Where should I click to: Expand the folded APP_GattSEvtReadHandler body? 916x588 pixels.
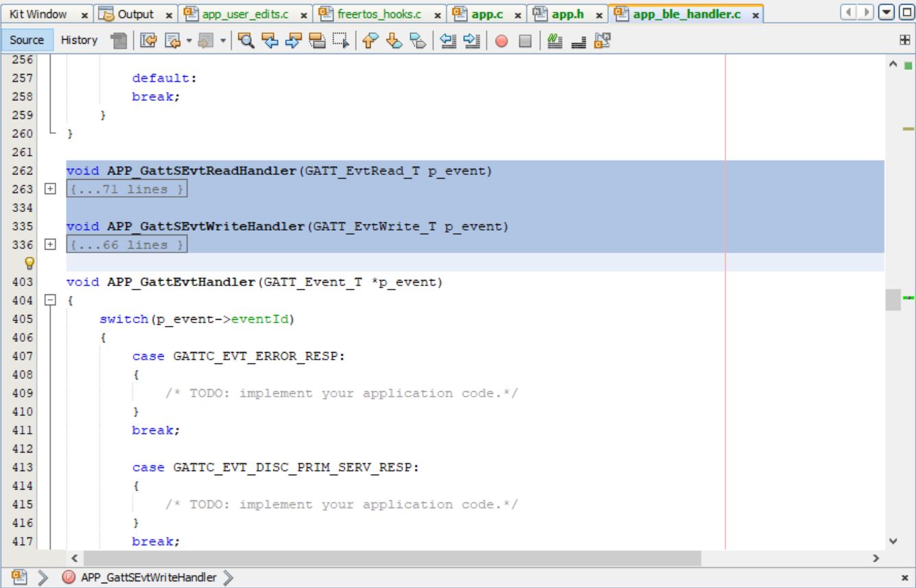point(49,189)
